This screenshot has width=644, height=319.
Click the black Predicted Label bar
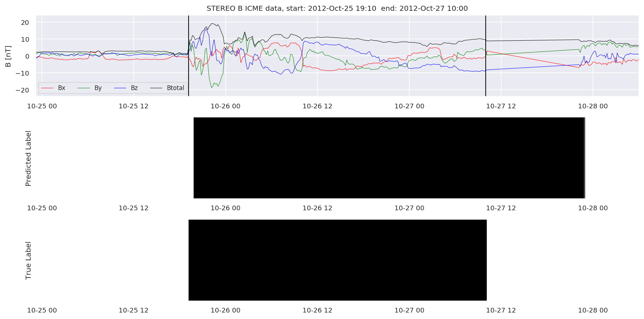(389, 158)
